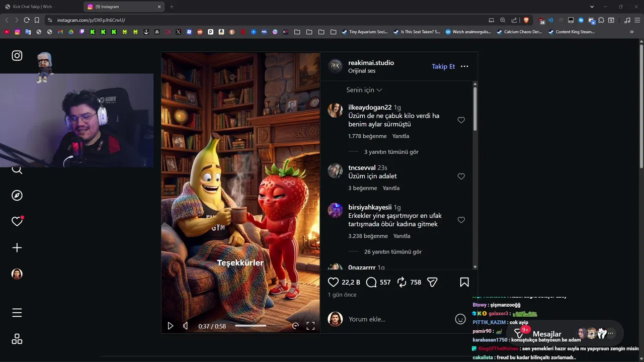Open ilkeaydogan22 username link
Image resolution: width=644 pixels, height=362 pixels.
370,108
